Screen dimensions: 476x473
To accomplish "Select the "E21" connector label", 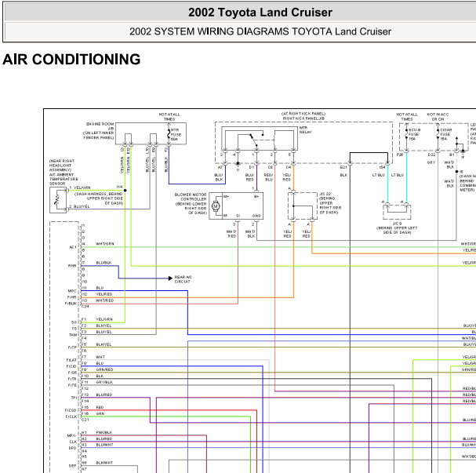I will tap(343, 167).
